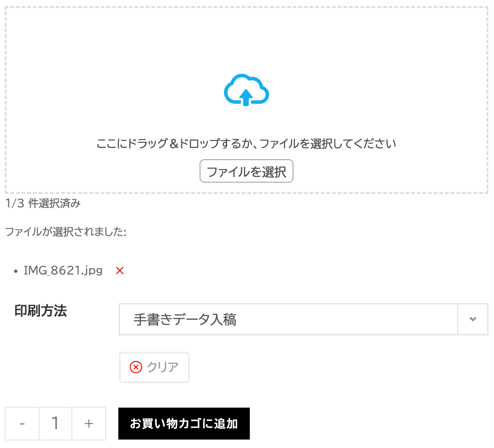494x448 pixels.
Task: Remove IMG_8621.jpg with the red ×
Action: 120,270
